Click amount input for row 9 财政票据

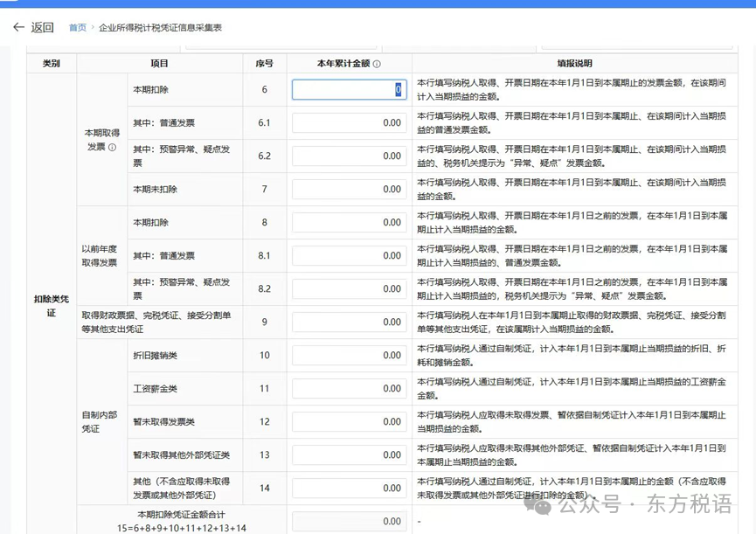click(349, 322)
